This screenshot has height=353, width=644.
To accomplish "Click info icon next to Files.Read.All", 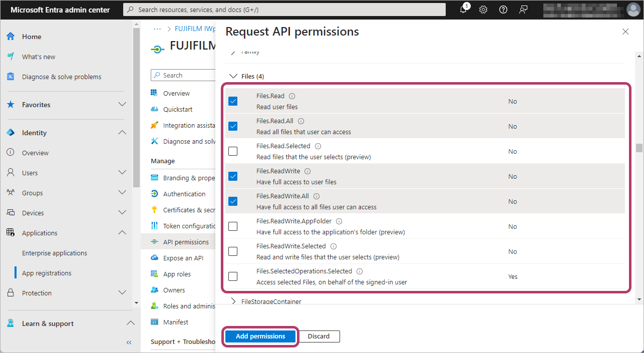I will (301, 121).
